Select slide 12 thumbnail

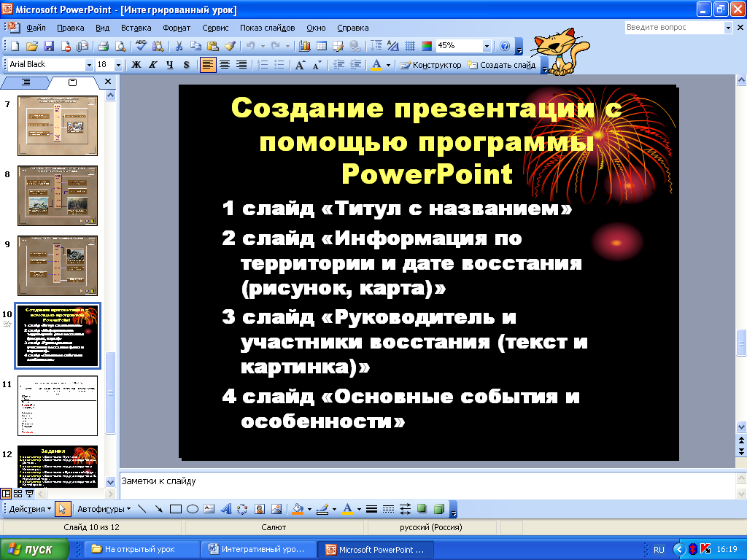(x=58, y=466)
